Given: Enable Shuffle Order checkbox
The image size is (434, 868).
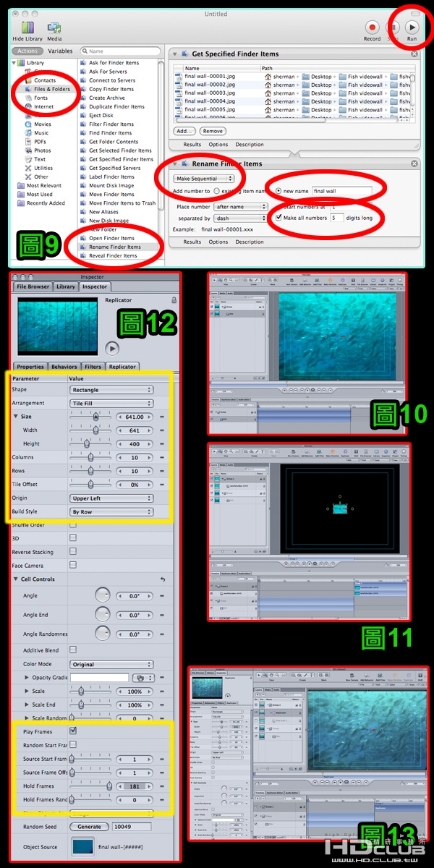Looking at the screenshot, I should pyautogui.click(x=73, y=524).
